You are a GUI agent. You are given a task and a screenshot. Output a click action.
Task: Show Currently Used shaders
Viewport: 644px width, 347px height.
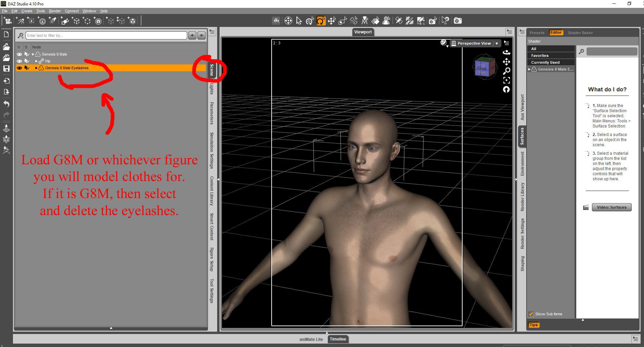[x=551, y=62]
